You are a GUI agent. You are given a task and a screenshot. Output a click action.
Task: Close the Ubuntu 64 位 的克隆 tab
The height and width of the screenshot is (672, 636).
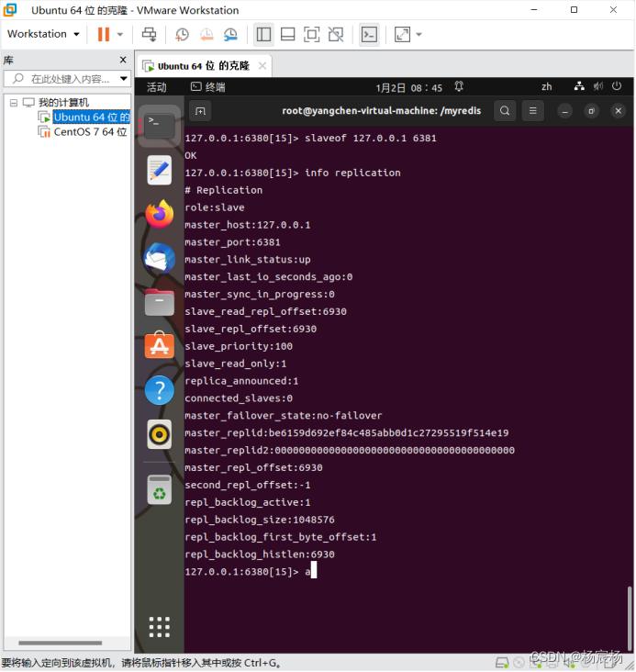(x=262, y=66)
